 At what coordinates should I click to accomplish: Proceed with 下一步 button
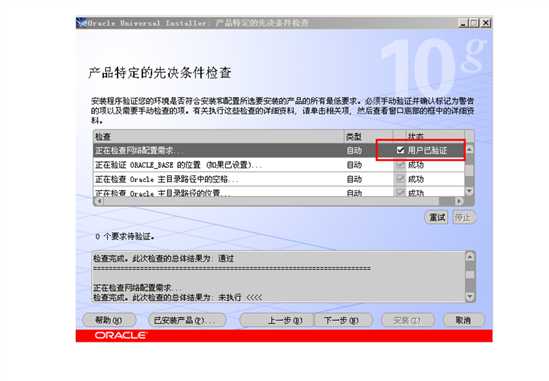click(343, 320)
